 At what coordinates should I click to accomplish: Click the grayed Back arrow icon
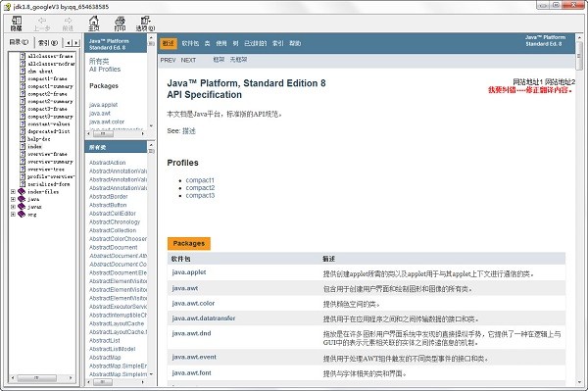click(42, 21)
